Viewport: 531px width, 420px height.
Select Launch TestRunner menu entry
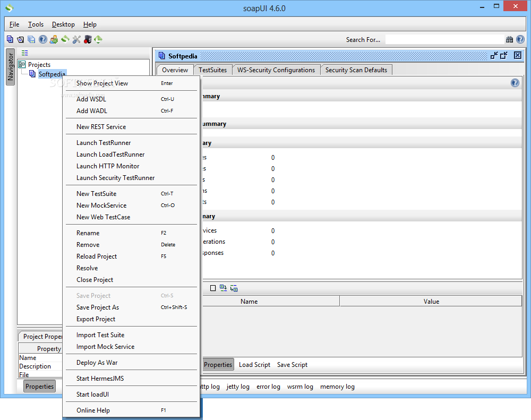point(131,143)
